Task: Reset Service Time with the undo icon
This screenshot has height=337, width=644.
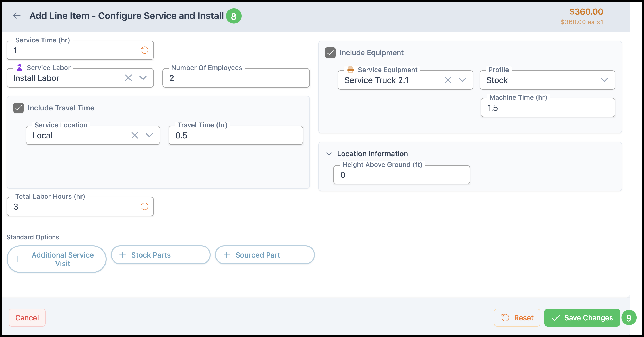Action: (x=145, y=50)
